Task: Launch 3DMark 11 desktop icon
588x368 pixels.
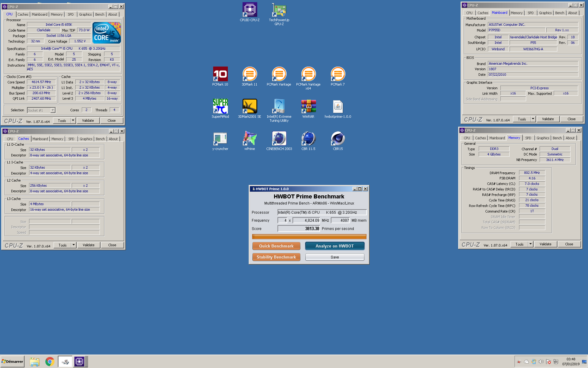Action: pyautogui.click(x=250, y=76)
